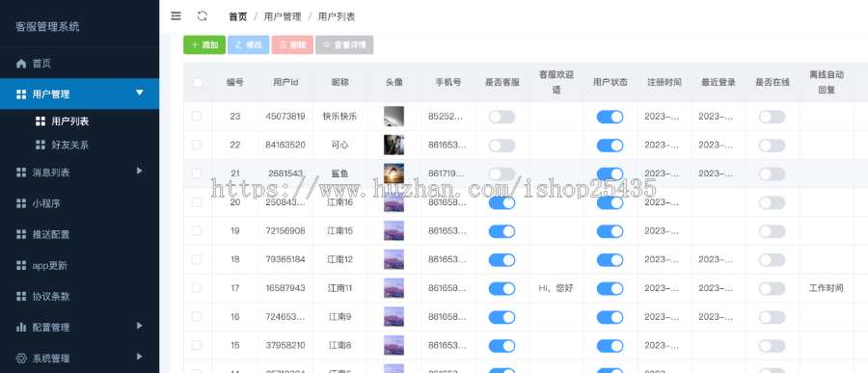Viewport: 868px width, 373px height.
Task: Click the grid icon beside 用户列表
Action: [40, 120]
